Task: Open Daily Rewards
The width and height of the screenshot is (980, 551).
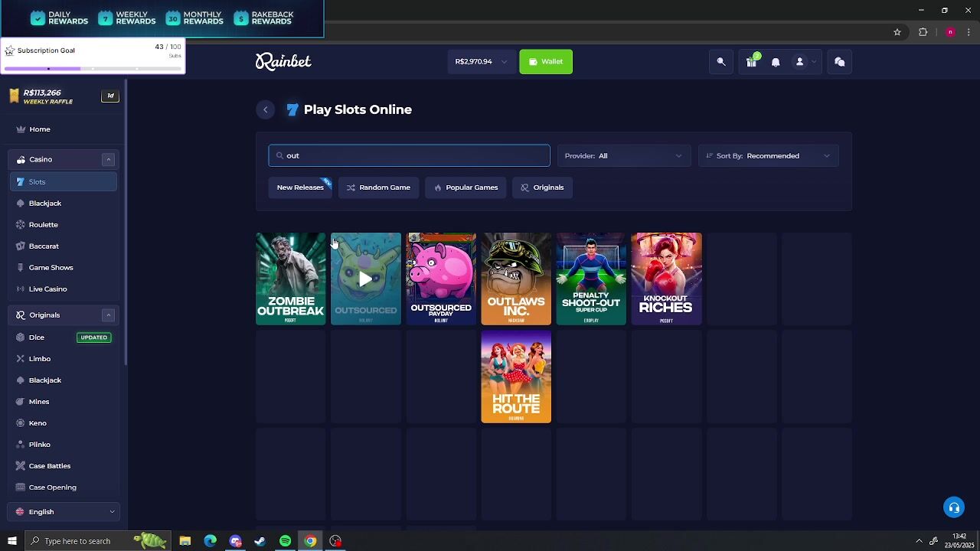Action: 59,18
